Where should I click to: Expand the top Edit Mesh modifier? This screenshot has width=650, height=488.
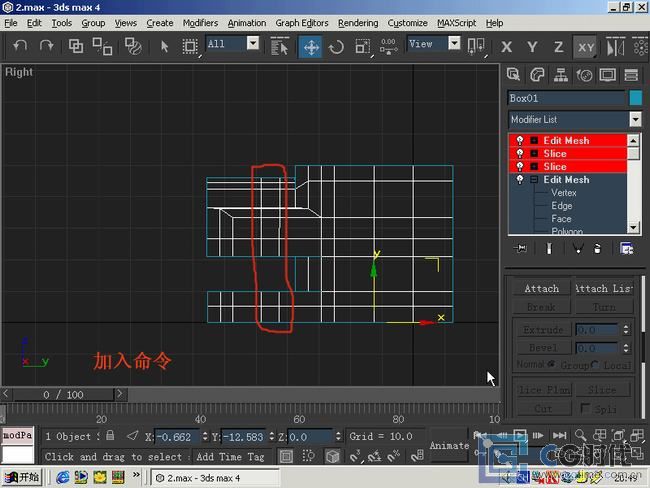[x=534, y=141]
